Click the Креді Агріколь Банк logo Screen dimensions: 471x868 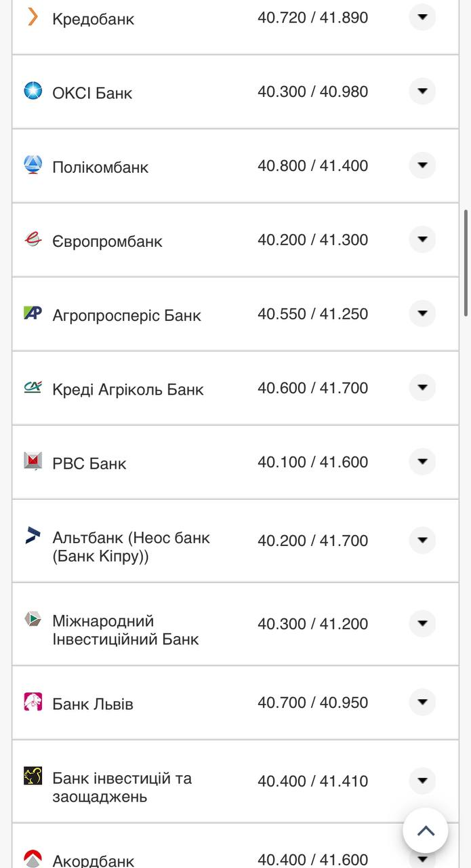(33, 387)
